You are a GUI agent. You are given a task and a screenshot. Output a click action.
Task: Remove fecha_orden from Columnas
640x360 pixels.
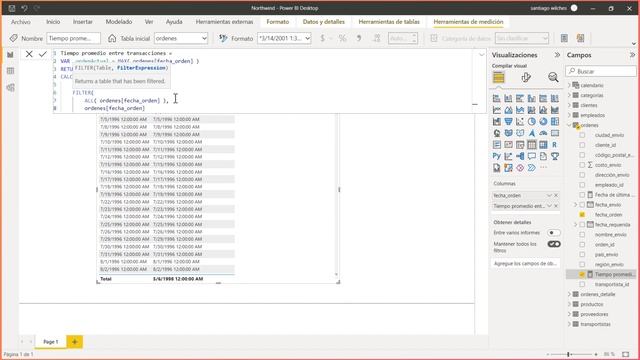pos(556,196)
